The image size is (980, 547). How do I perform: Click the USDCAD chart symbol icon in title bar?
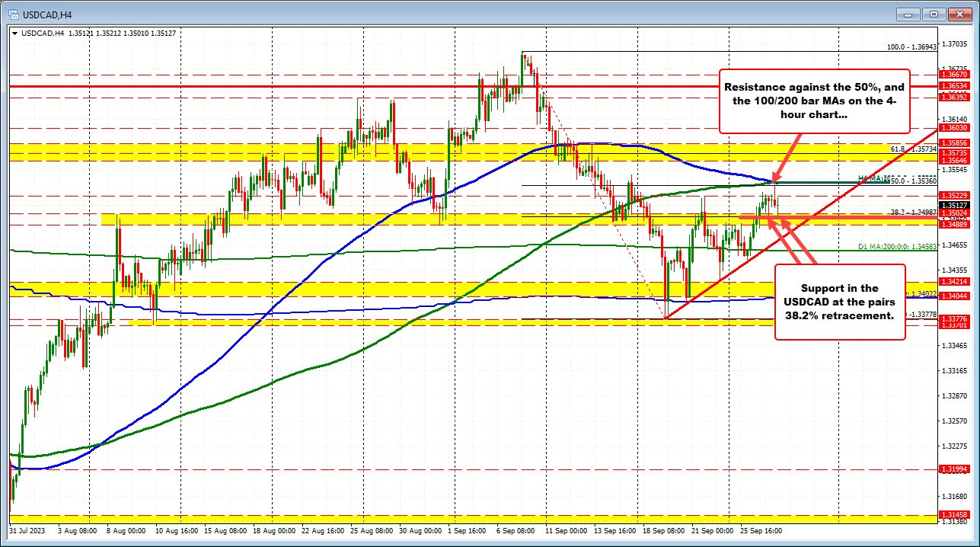tap(14, 14)
